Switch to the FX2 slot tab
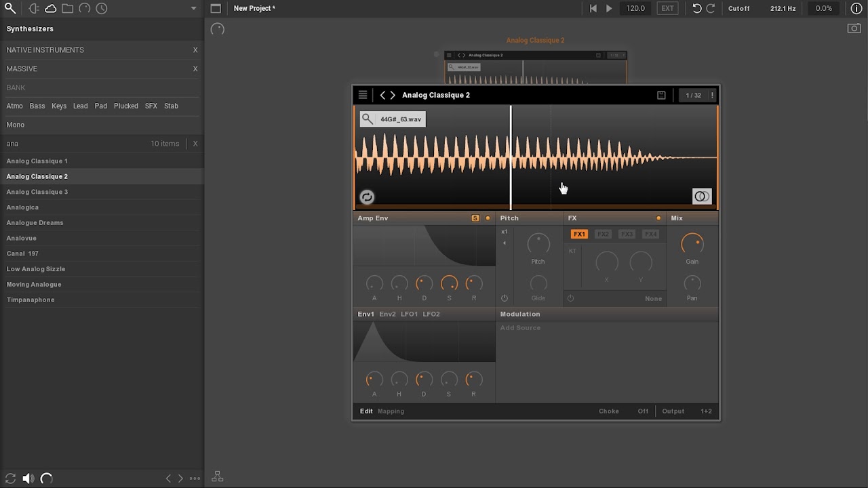The width and height of the screenshot is (868, 488). point(603,235)
